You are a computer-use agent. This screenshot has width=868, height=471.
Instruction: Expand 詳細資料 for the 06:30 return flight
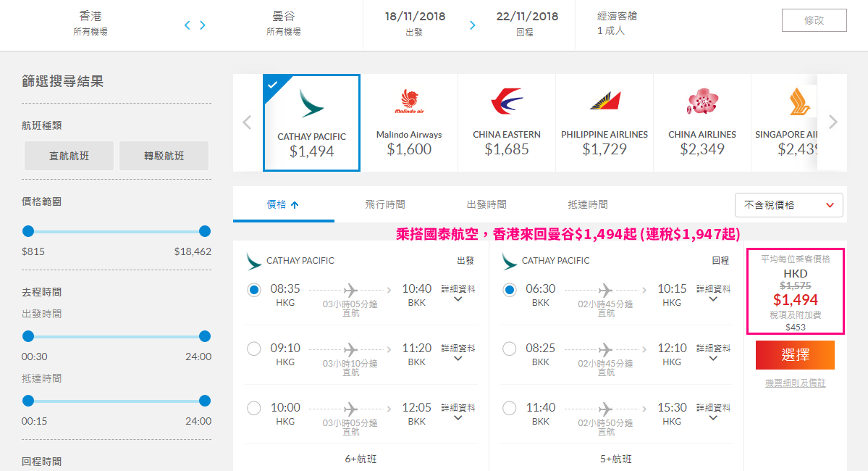tap(713, 293)
